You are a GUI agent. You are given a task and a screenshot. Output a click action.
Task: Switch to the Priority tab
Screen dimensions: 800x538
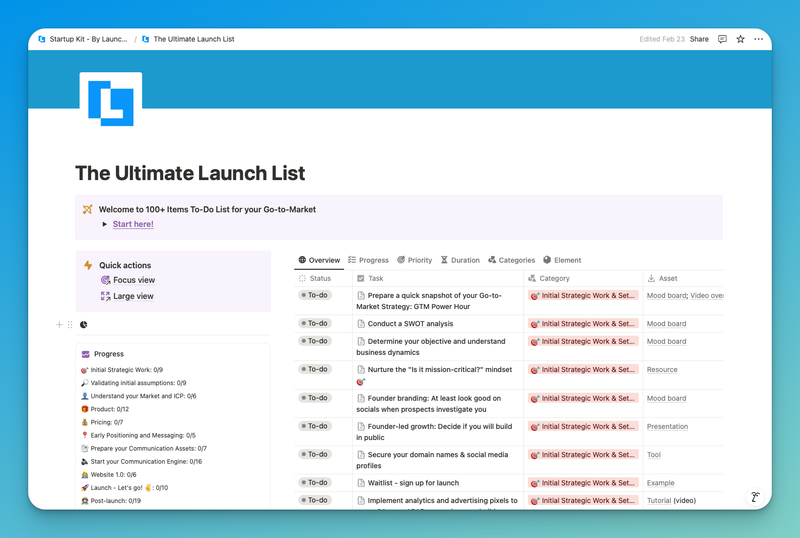415,260
